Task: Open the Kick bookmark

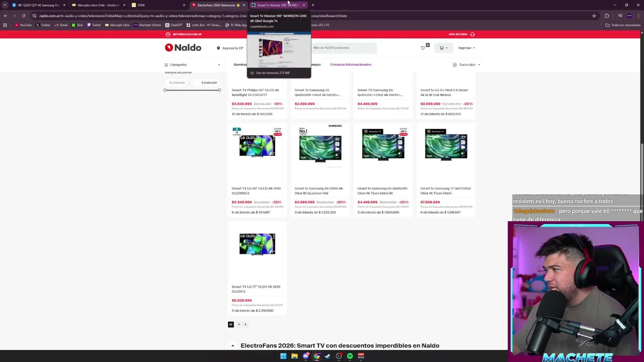Action: point(77,25)
